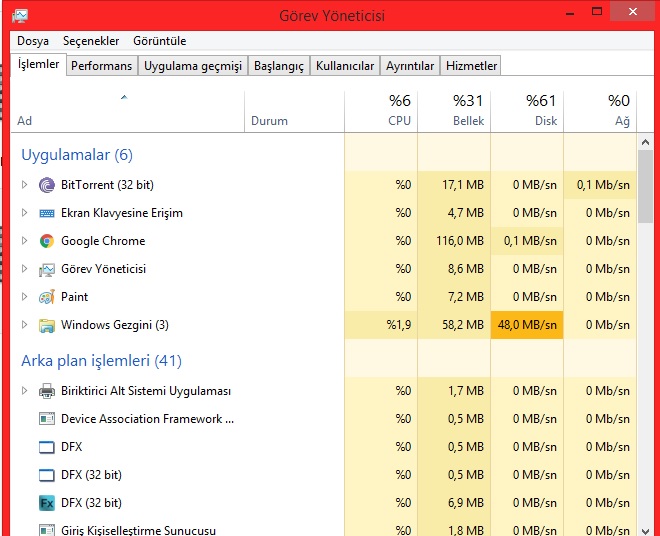This screenshot has width=660, height=536.
Task: Click the Biriktirici Alt Sistemi printer icon
Action: [x=47, y=391]
